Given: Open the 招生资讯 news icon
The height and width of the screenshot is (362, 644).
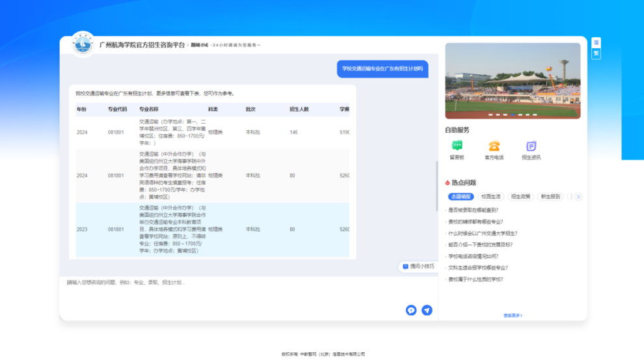Looking at the screenshot, I should pyautogui.click(x=531, y=146).
